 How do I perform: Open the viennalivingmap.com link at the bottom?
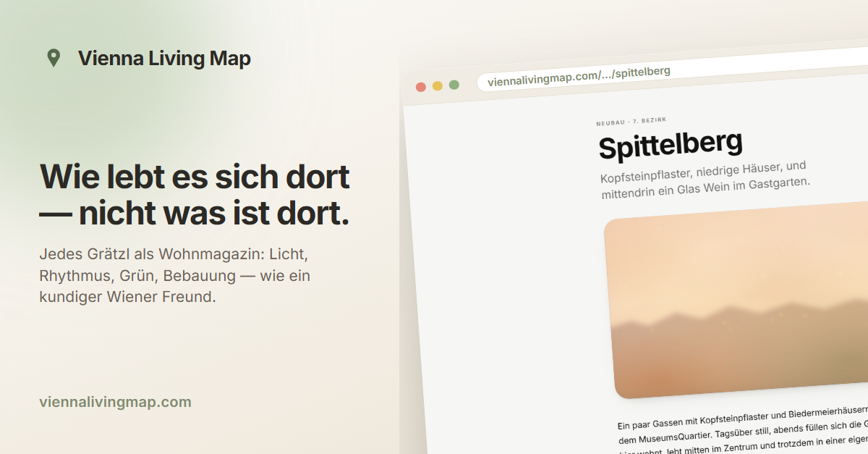[x=116, y=402]
